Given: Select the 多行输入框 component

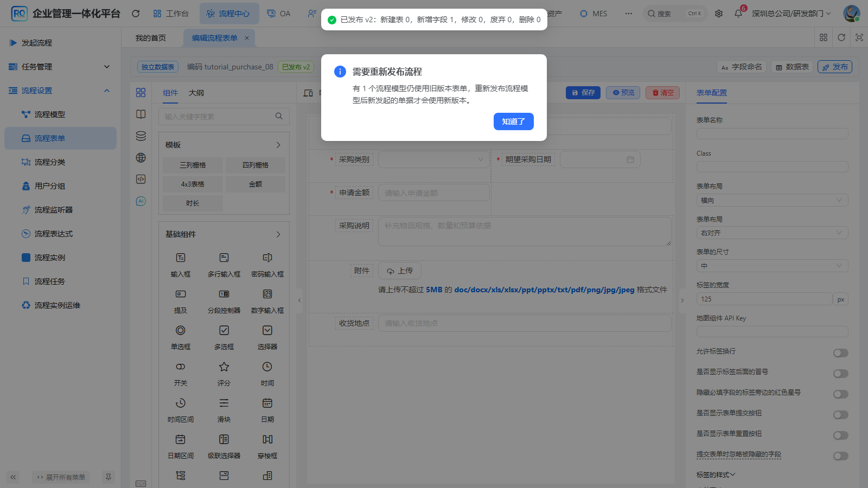Looking at the screenshot, I should click(224, 265).
